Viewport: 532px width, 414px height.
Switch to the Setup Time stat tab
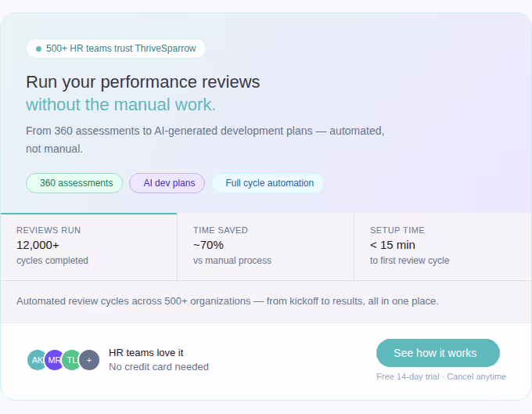coord(443,247)
